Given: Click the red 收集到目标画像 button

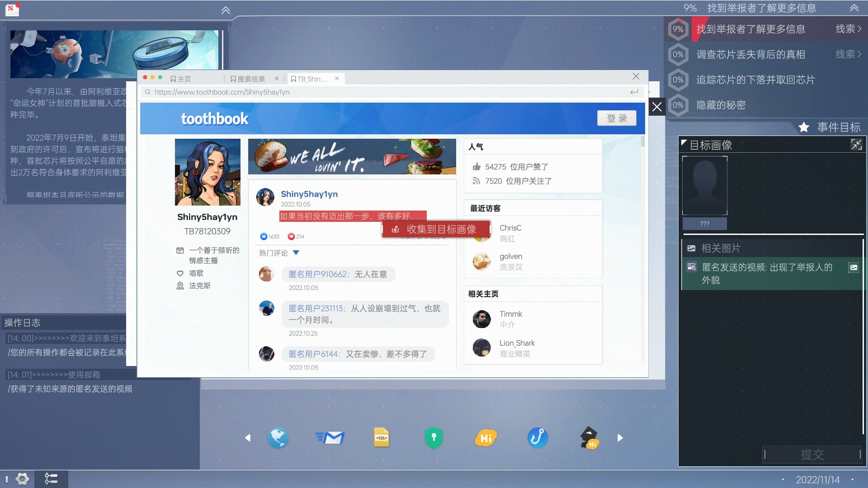Looking at the screenshot, I should pyautogui.click(x=437, y=229).
